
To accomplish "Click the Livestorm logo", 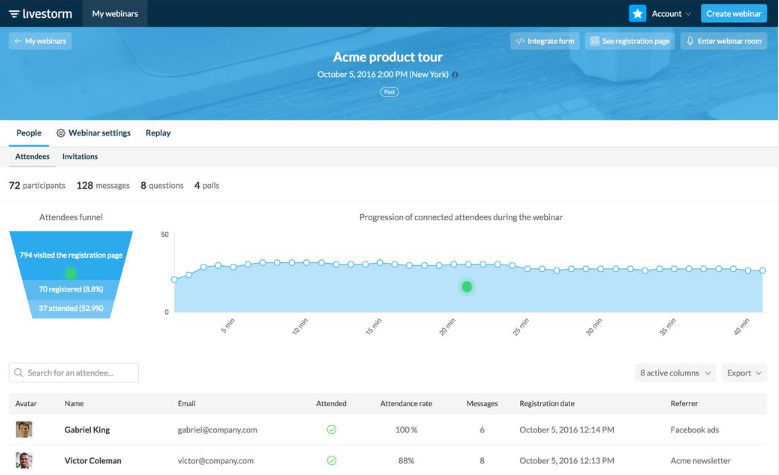I will [41, 13].
